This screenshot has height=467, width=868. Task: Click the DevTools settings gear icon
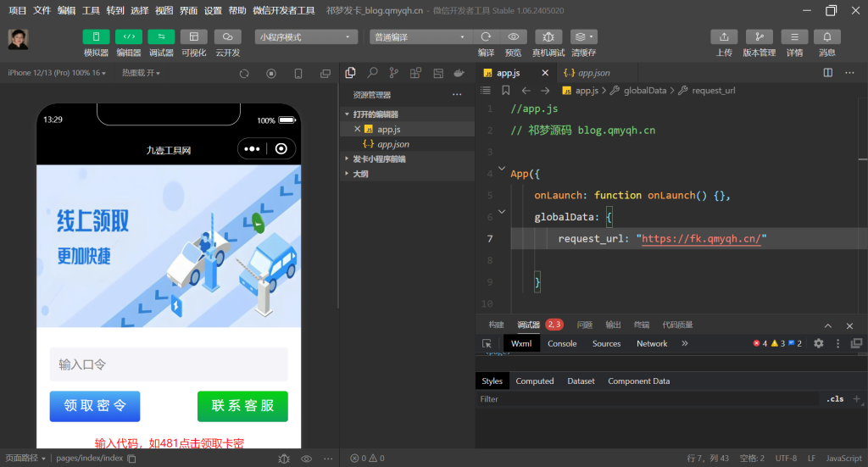point(819,343)
